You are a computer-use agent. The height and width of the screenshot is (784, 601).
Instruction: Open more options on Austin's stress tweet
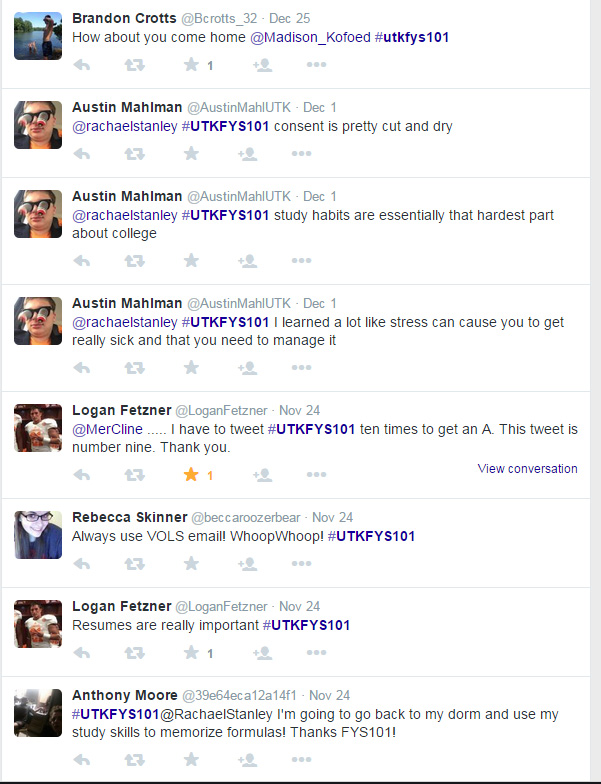click(x=316, y=367)
